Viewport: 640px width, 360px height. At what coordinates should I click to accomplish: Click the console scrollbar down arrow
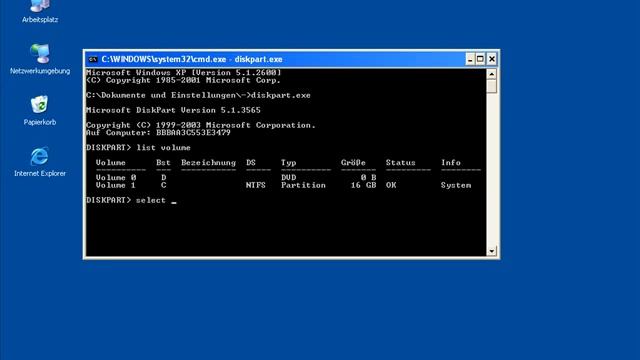491,251
